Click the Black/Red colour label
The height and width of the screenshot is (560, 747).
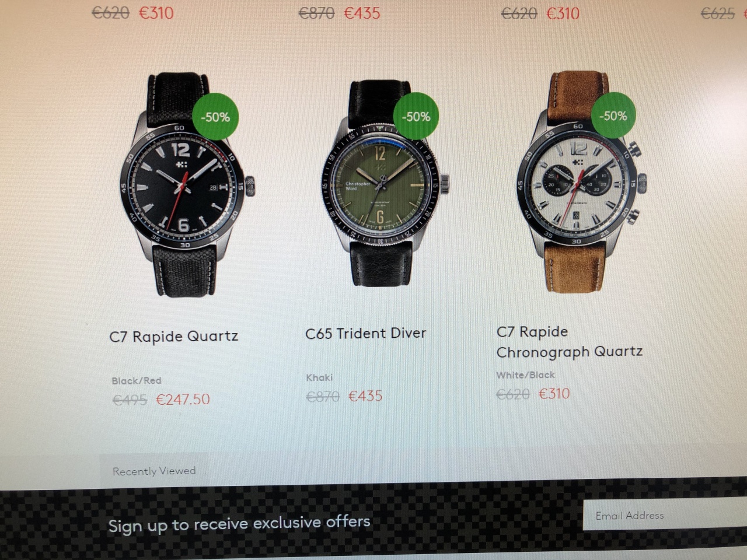[x=137, y=381]
